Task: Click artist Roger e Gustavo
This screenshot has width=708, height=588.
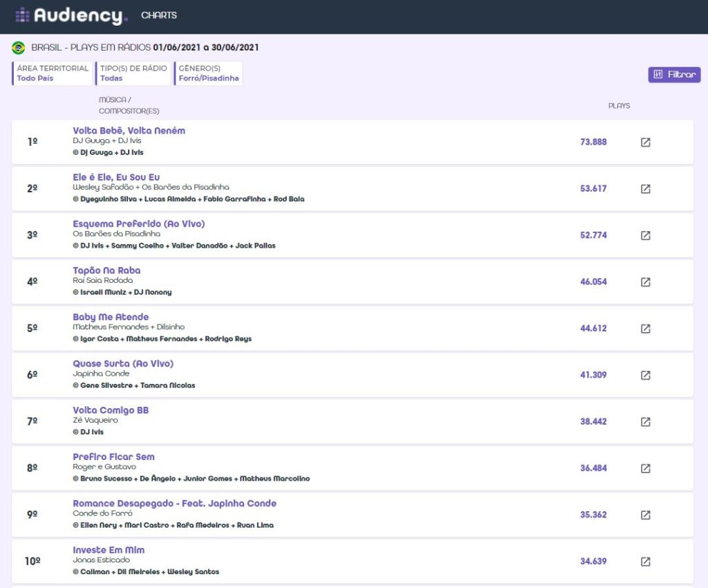Action: click(x=104, y=466)
